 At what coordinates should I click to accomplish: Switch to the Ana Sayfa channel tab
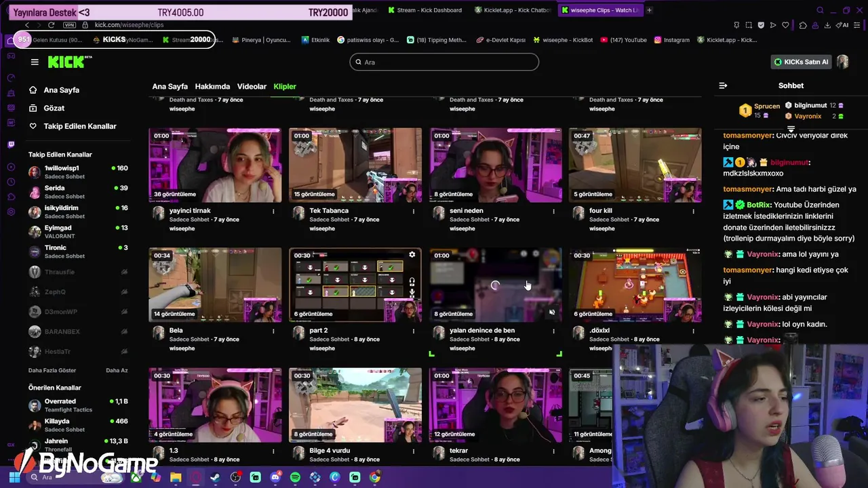click(x=170, y=87)
